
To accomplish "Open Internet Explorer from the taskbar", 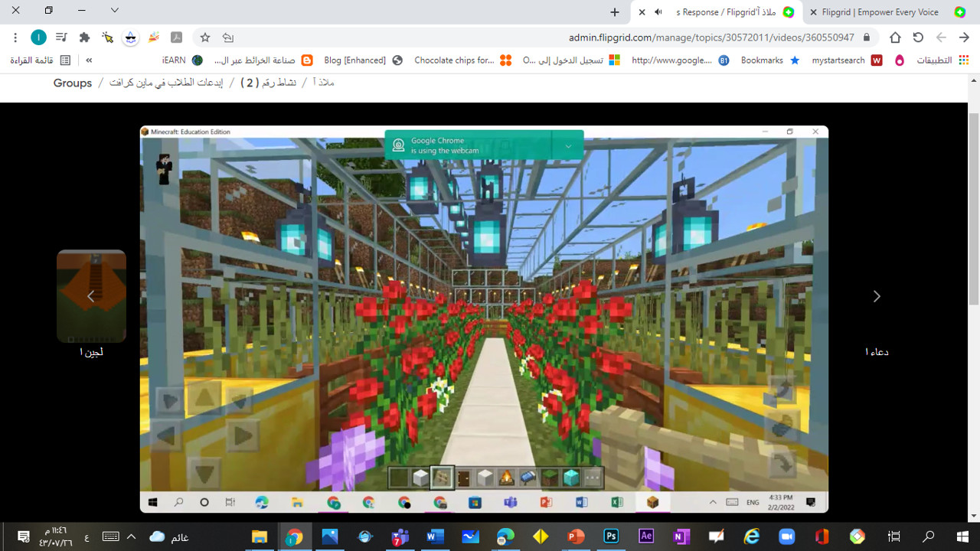I will point(751,536).
